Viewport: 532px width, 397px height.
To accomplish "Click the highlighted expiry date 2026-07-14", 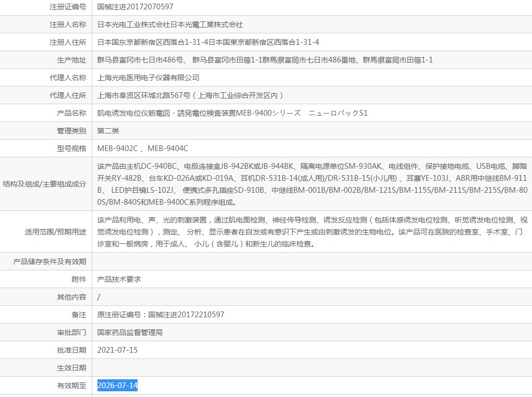I will point(118,386).
